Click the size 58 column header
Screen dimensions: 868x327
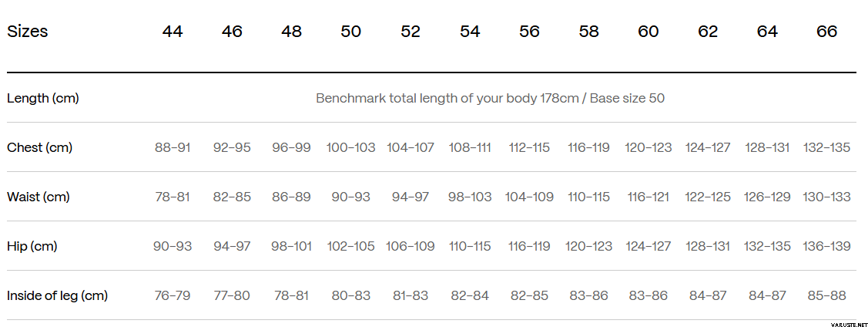coord(589,32)
